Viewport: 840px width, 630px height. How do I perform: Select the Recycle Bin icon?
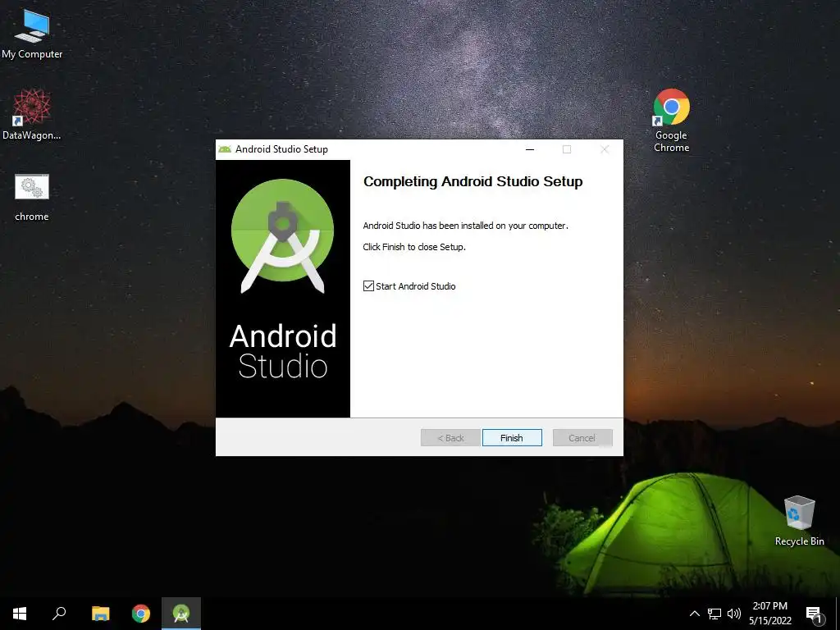pyautogui.click(x=799, y=521)
